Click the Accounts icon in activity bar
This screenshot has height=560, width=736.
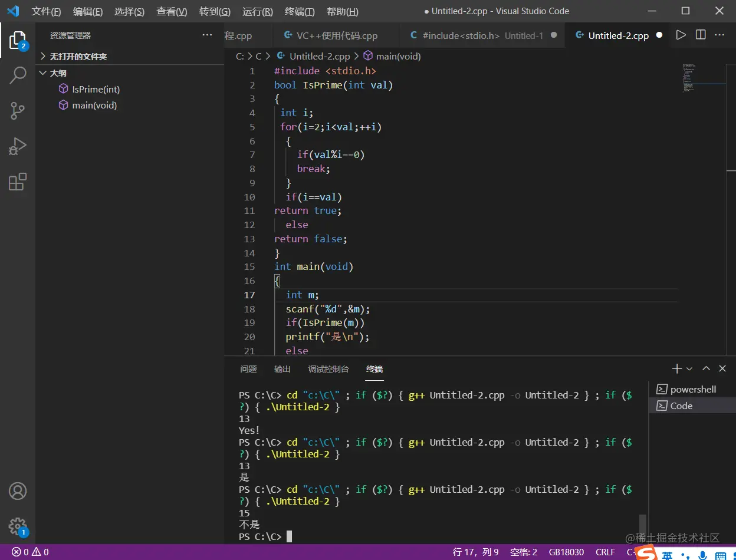18,490
